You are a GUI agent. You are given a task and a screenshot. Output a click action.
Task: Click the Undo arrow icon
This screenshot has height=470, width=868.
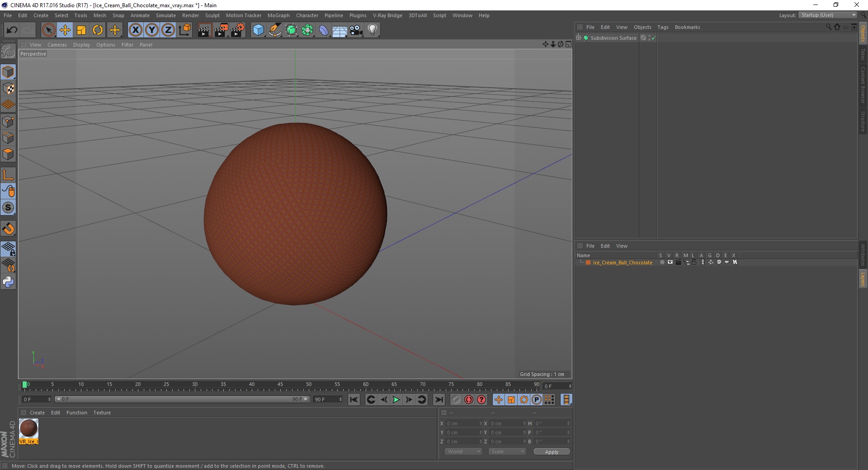[12, 30]
